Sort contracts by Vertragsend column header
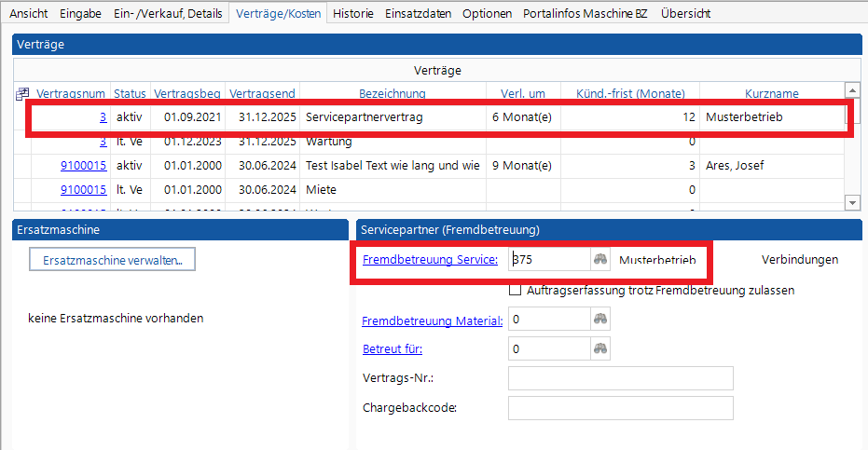Screen dimensions: 868x450 [x=262, y=93]
